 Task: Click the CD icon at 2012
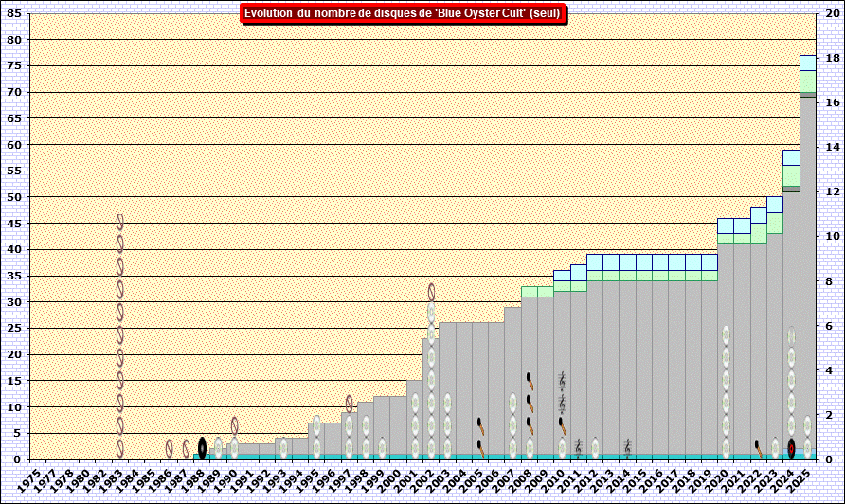tap(595, 447)
